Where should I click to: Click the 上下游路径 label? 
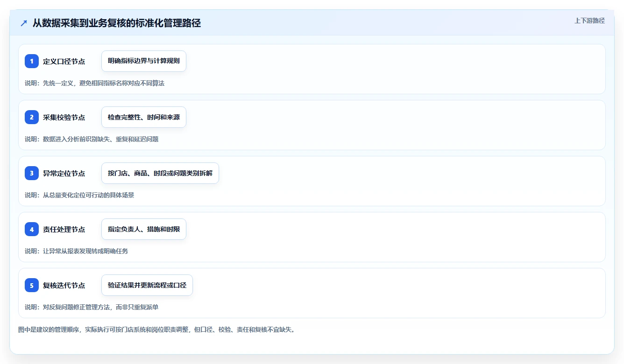coord(589,21)
